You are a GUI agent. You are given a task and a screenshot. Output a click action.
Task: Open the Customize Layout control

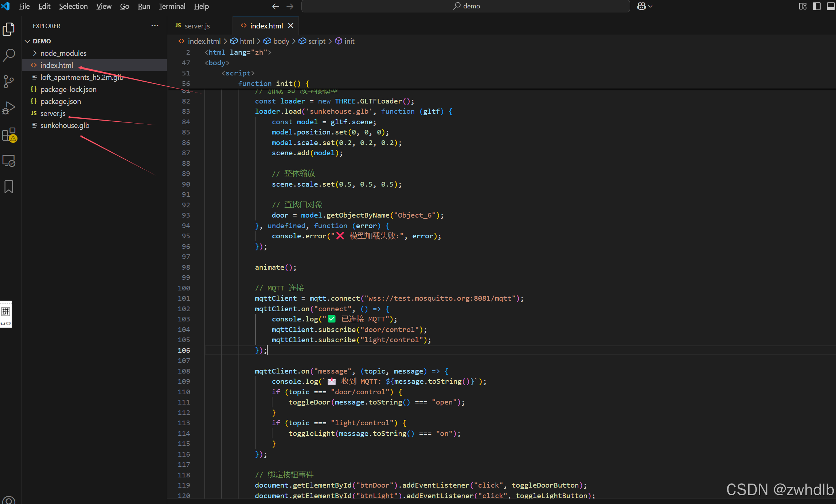click(x=802, y=6)
